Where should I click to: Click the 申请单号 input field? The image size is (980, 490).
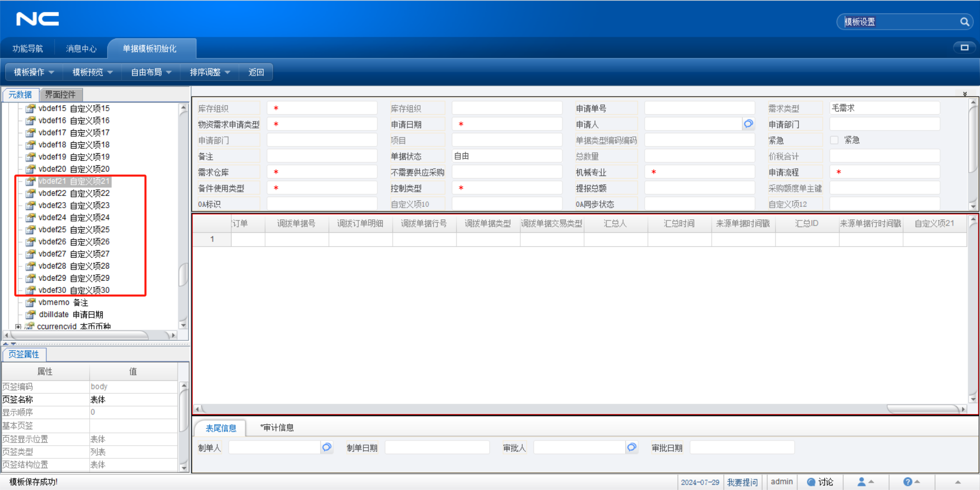pyautogui.click(x=700, y=108)
